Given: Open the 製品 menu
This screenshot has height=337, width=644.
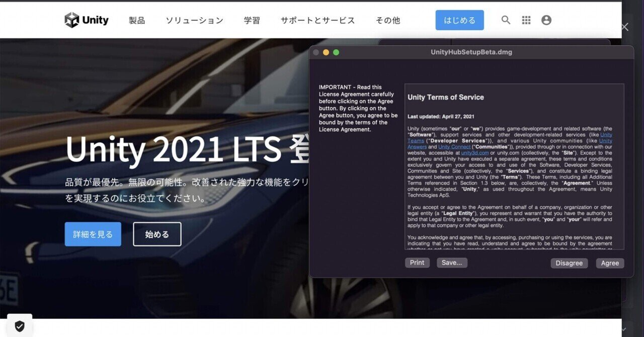Looking at the screenshot, I should [137, 21].
